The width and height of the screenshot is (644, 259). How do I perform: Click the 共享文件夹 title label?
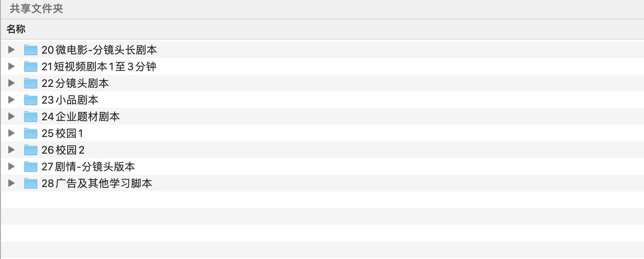[36, 9]
